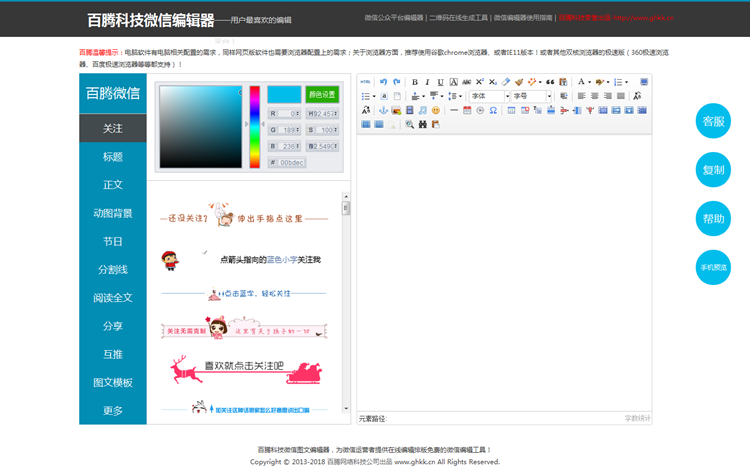
Task: Click the round 手机预览 button
Action: (713, 267)
